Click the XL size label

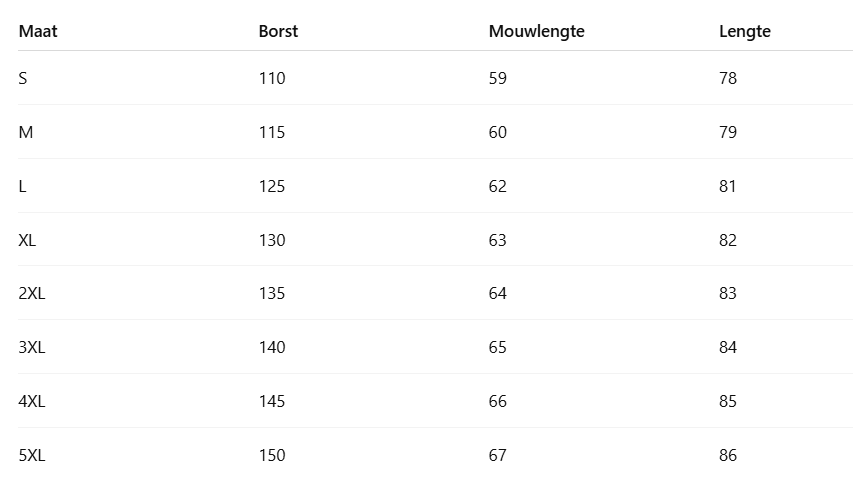(27, 240)
